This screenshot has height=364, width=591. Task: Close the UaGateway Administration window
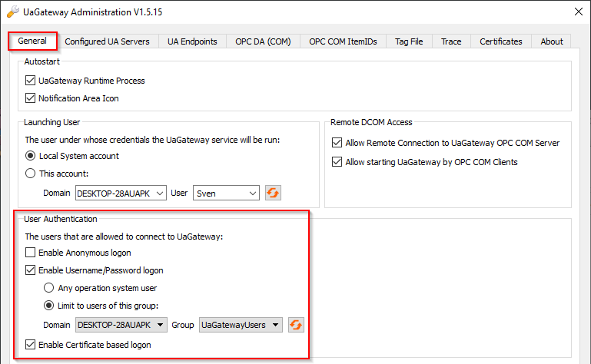[579, 12]
